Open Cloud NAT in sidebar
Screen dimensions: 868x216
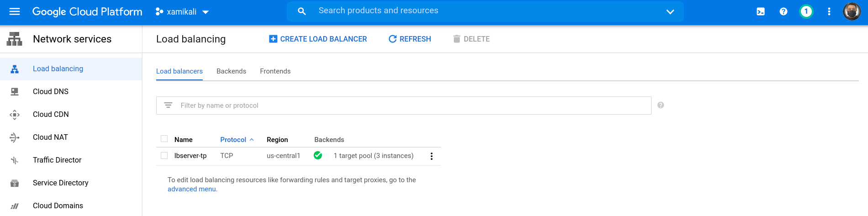click(x=71, y=137)
